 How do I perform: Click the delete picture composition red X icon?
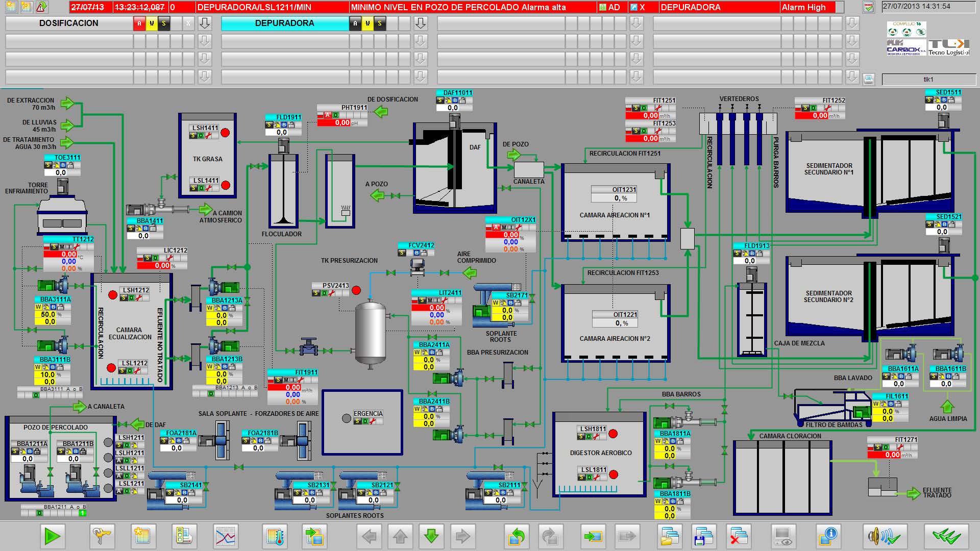738,536
